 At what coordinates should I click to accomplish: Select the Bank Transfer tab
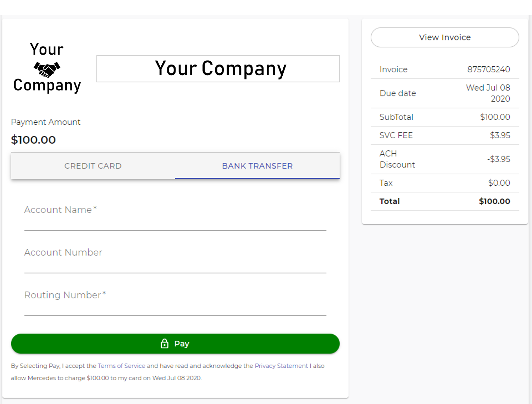tap(257, 166)
